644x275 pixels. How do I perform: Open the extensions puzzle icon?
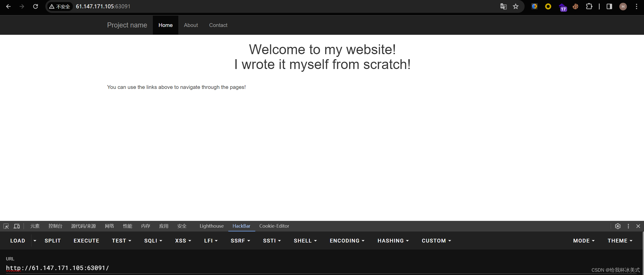589,6
